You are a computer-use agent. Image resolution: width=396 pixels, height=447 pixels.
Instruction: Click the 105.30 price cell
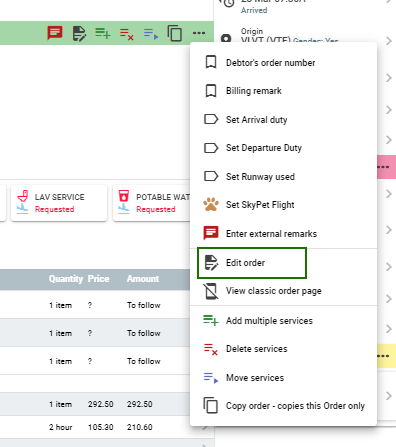tap(101, 427)
